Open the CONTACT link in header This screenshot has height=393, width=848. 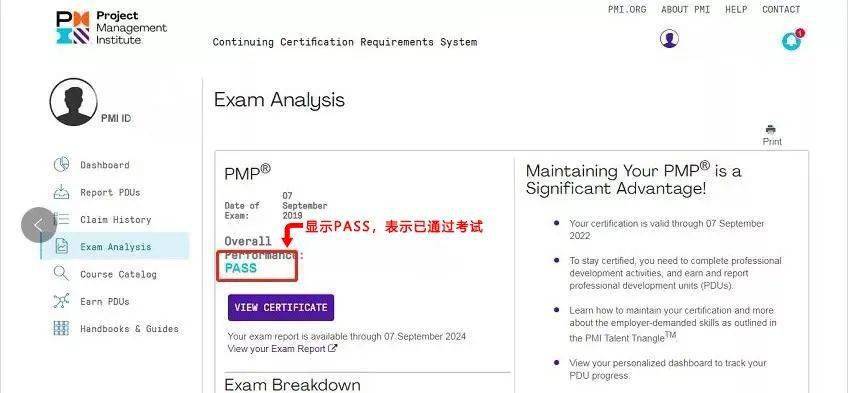click(781, 10)
